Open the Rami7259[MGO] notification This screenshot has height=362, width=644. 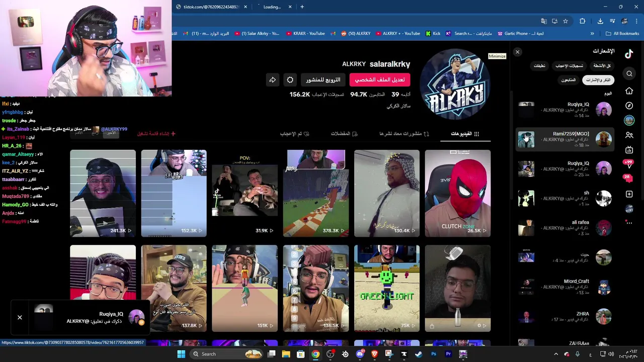pyautogui.click(x=565, y=139)
